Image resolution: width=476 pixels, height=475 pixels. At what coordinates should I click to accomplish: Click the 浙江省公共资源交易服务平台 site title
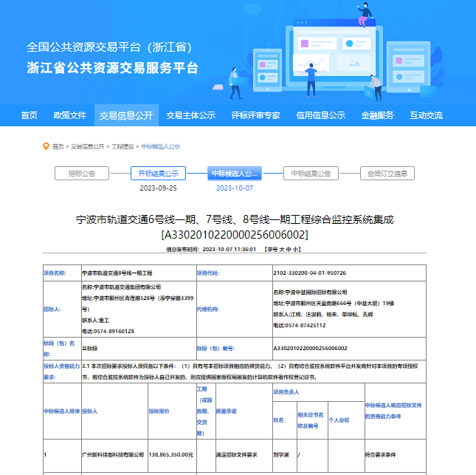click(113, 68)
